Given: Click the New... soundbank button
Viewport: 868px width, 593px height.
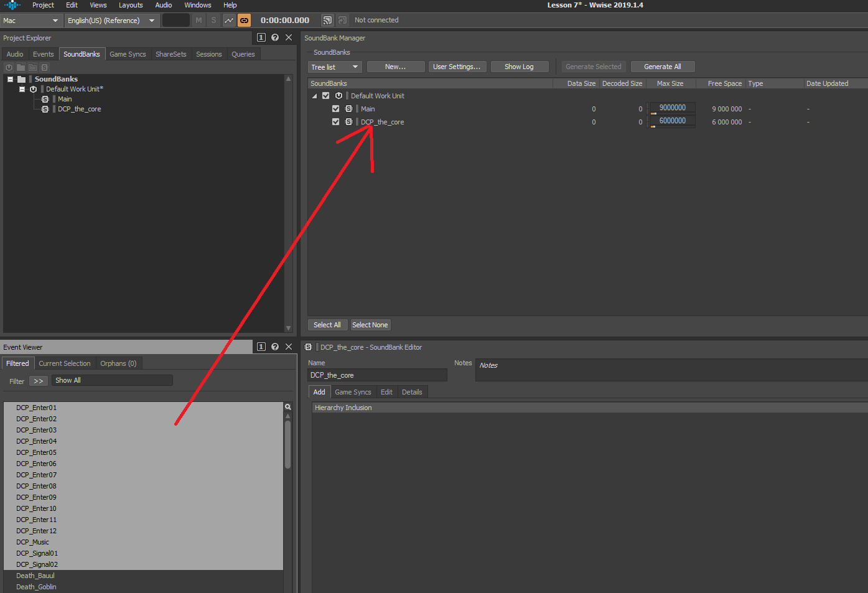Looking at the screenshot, I should coord(396,67).
